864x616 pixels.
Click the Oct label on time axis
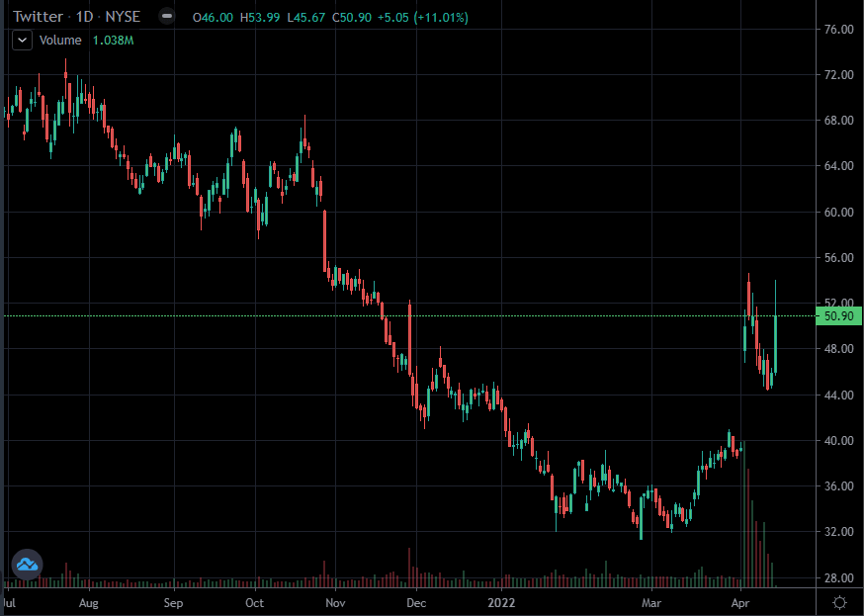coord(255,603)
